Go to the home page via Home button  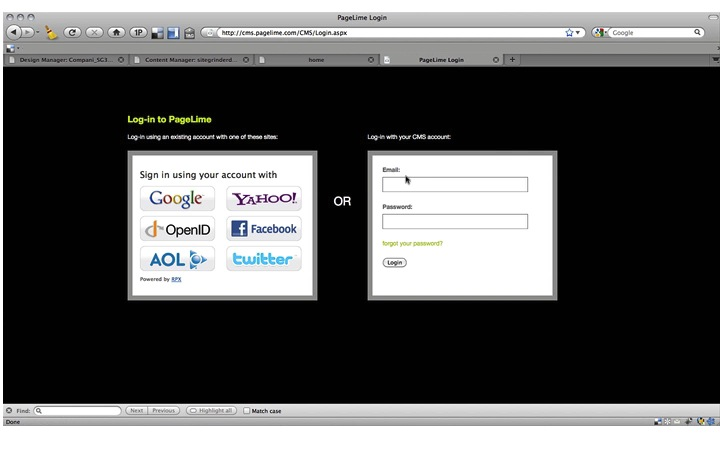tap(116, 33)
